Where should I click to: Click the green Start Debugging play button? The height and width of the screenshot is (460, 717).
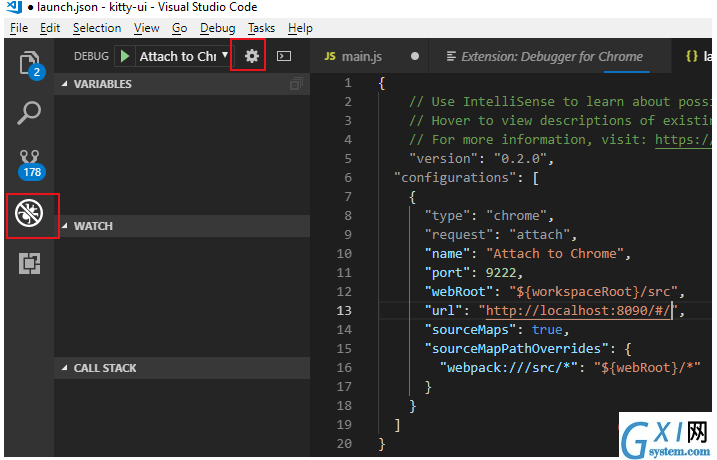[x=124, y=56]
